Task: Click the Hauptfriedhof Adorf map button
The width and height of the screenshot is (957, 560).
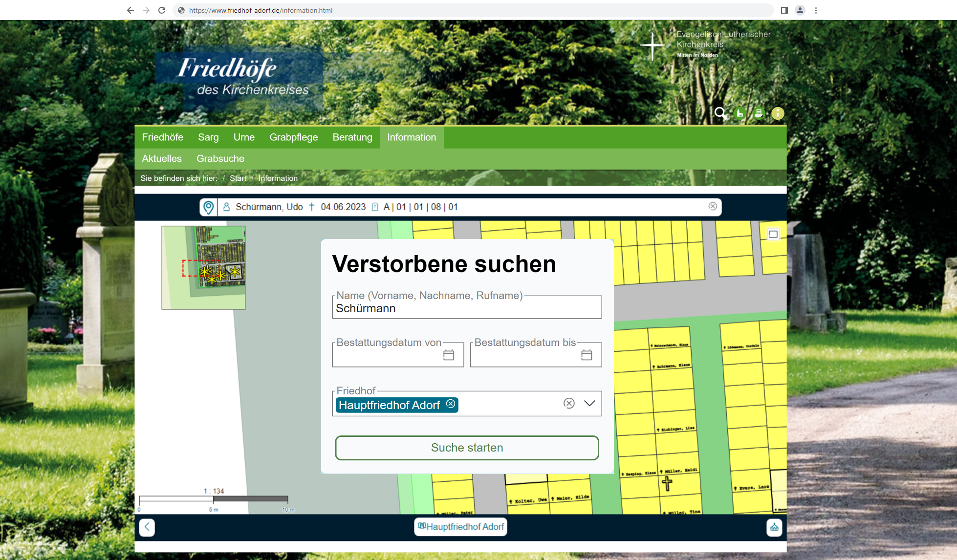Action: [460, 527]
